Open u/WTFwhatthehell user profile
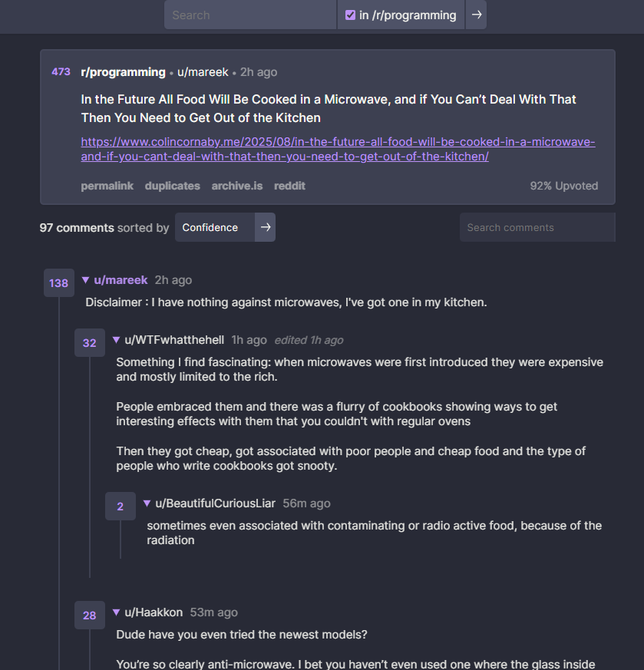Image resolution: width=644 pixels, height=670 pixels. tap(174, 340)
